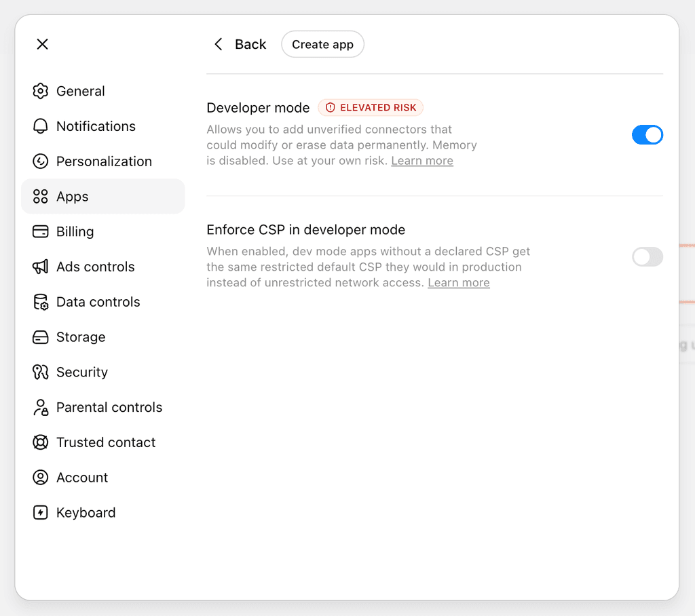Click the Personalization icon in the sidebar
This screenshot has height=616, width=695.
click(40, 161)
